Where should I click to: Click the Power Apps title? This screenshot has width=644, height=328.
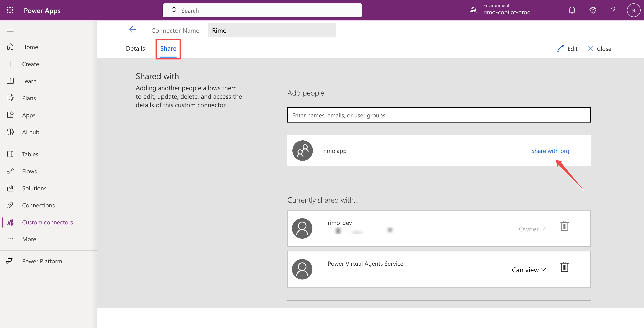click(x=42, y=10)
